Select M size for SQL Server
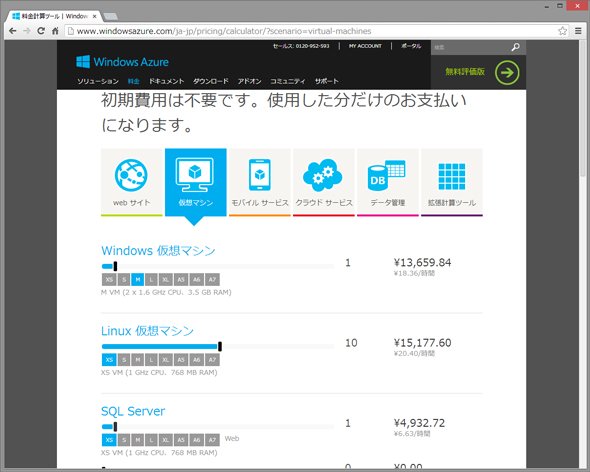Screen dimensions: 590x472 138,440
